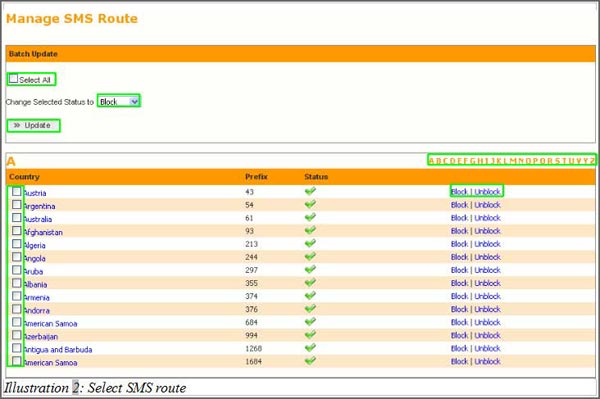This screenshot has height=399, width=600.
Task: Tick the Andorra checkbox
Action: coord(16,309)
